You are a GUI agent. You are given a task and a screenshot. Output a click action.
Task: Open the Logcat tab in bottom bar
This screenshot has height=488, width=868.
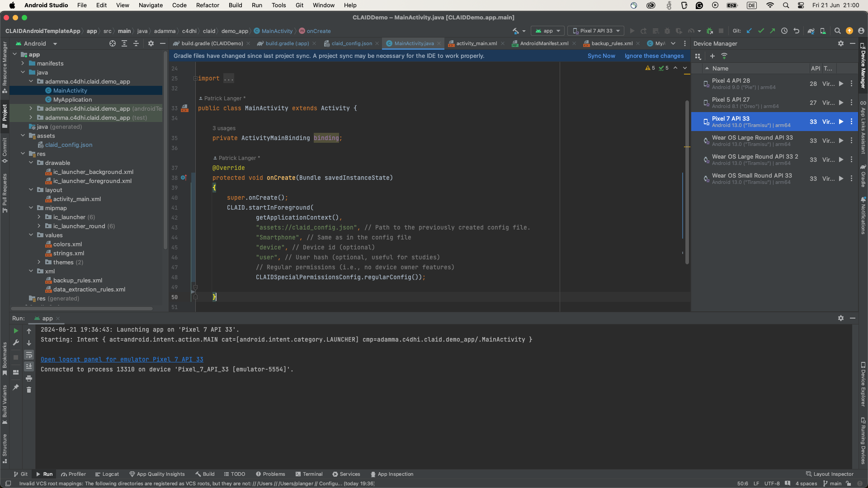pyautogui.click(x=107, y=474)
